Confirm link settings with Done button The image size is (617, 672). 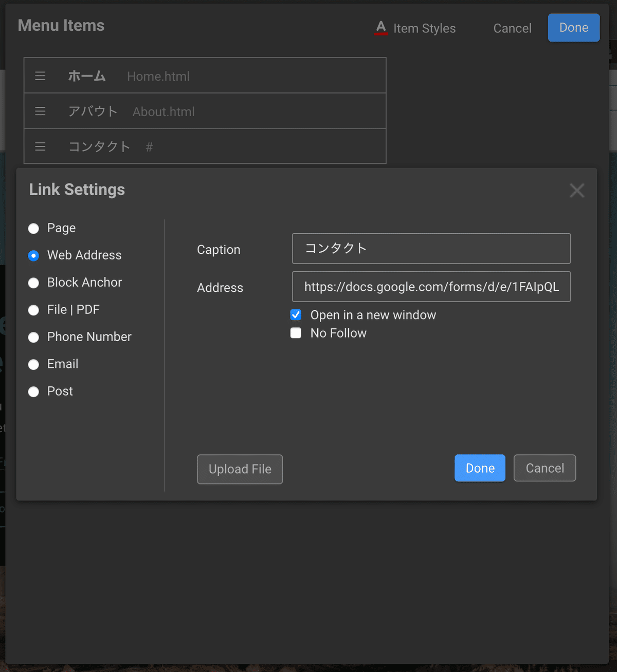pos(480,468)
